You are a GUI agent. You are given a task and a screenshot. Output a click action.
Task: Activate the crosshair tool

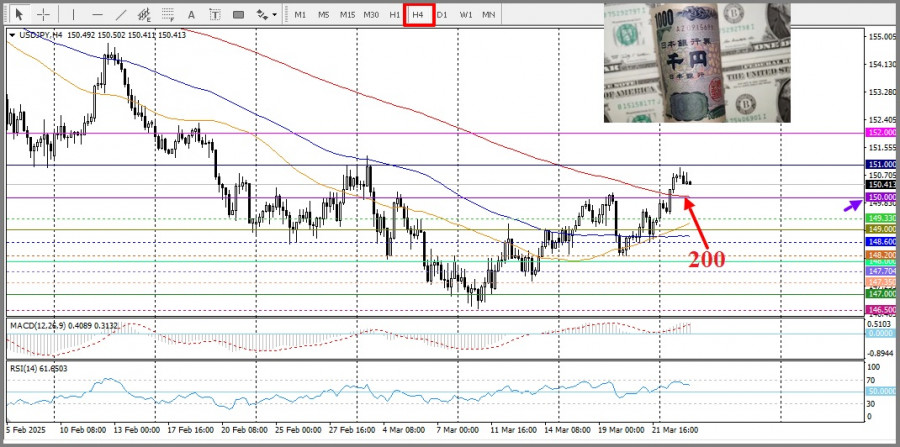[x=44, y=15]
